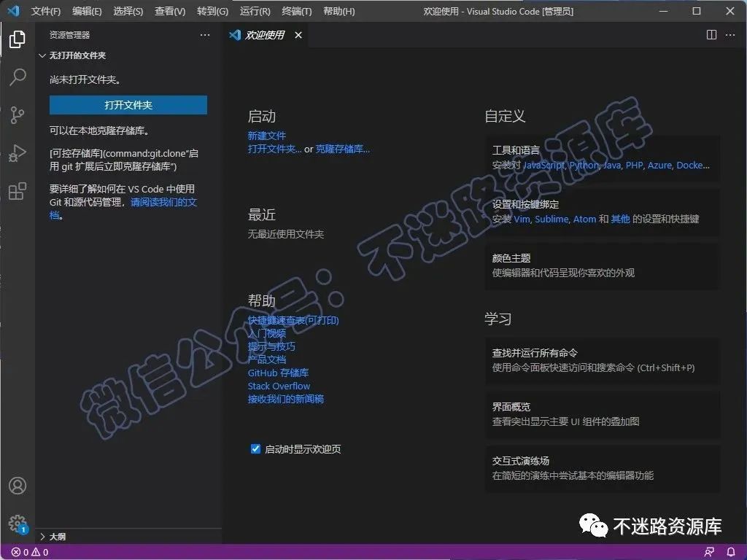Open the 运行(R) menu
The height and width of the screenshot is (560, 747).
[255, 11]
